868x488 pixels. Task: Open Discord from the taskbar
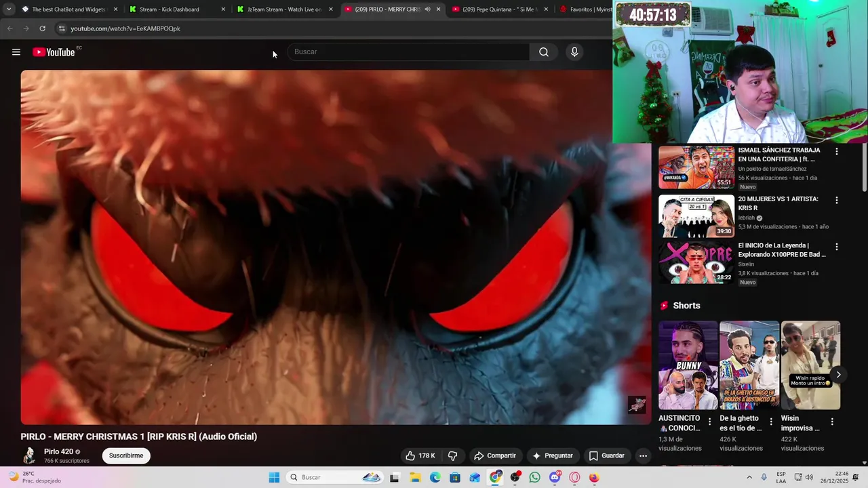point(555,477)
